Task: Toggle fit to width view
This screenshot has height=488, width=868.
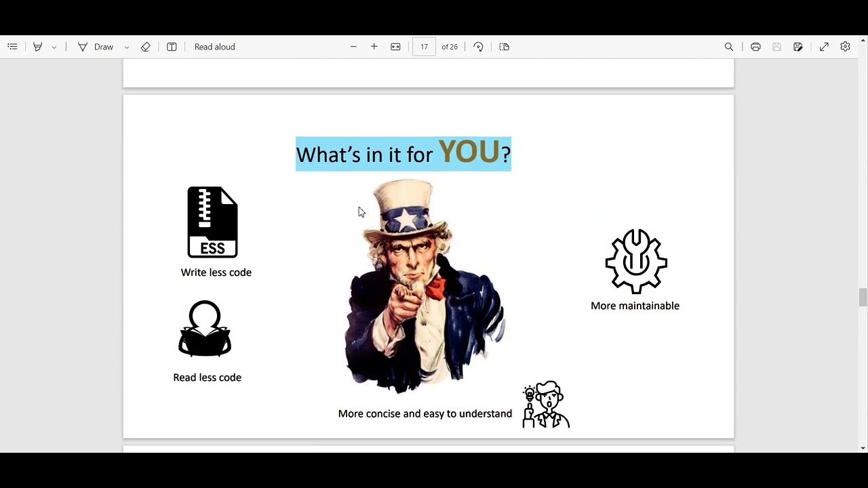Action: (395, 47)
